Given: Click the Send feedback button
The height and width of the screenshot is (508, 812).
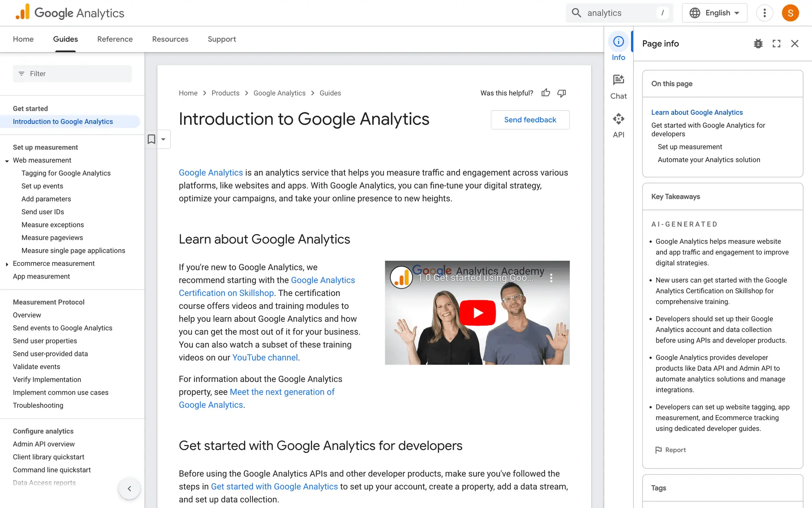Looking at the screenshot, I should [x=530, y=120].
